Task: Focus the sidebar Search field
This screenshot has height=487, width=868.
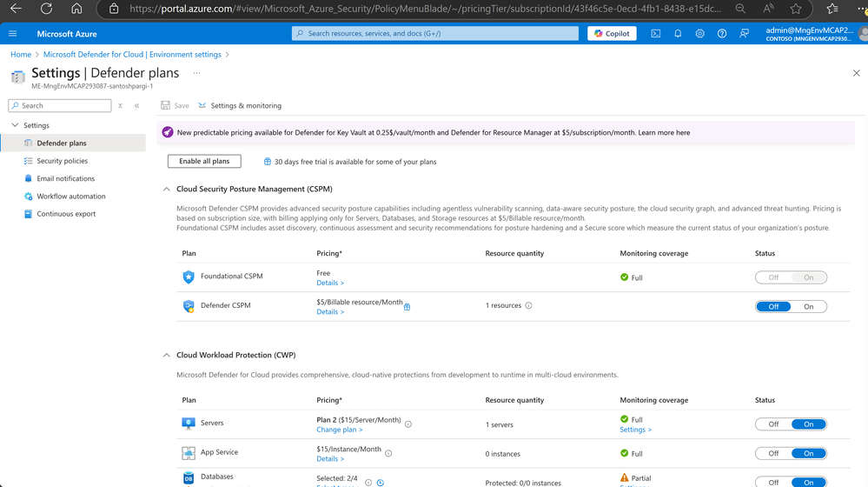Action: (60, 106)
